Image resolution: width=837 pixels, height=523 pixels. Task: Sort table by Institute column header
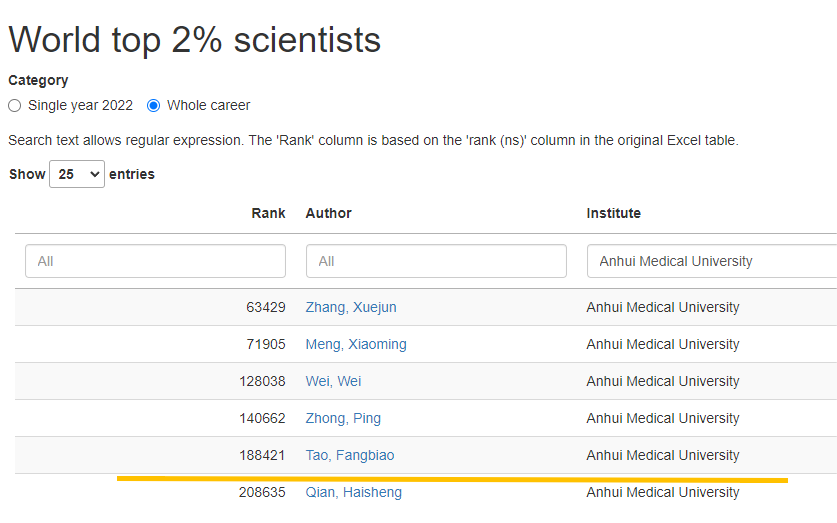click(614, 213)
